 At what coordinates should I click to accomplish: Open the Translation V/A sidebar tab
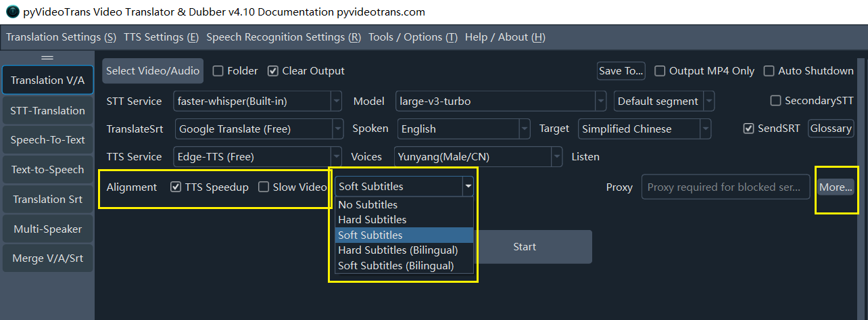pos(47,81)
